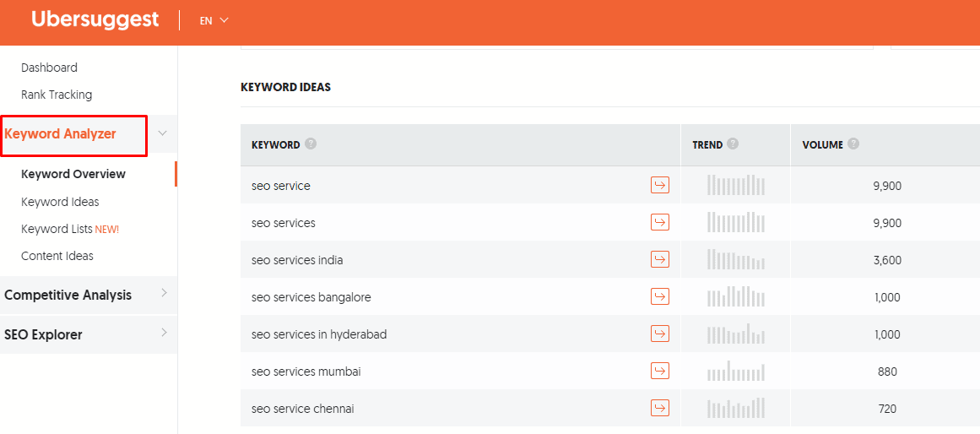Open arrow icon beside 'seo services mumbai'

pos(660,371)
